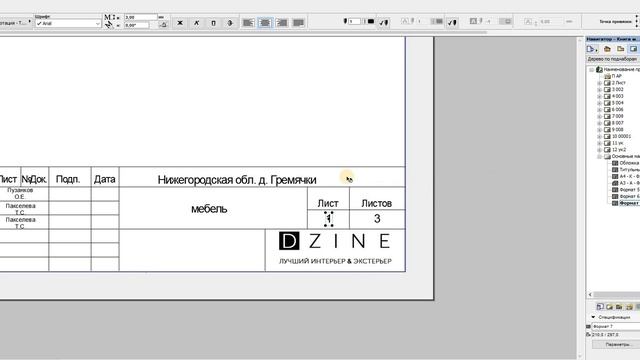The image size is (640, 360).
Task: Toggle underline text formatting
Action: coord(213,23)
